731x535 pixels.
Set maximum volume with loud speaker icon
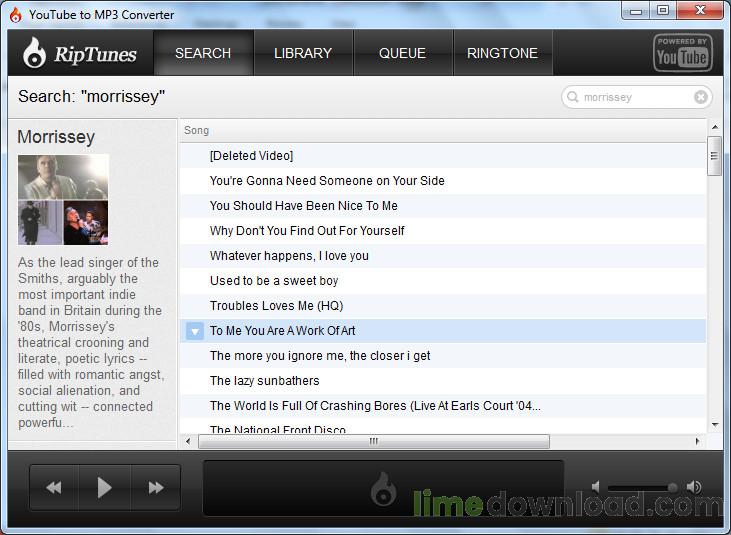click(x=694, y=487)
